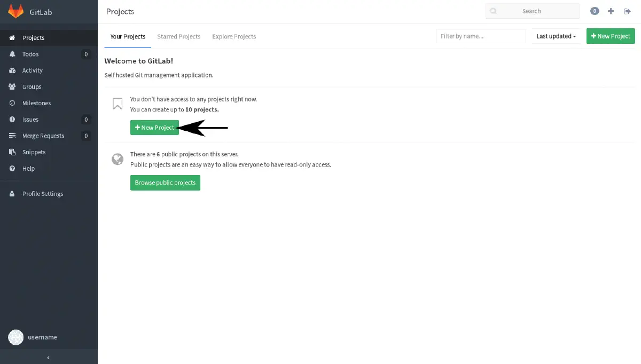Collapse the sidebar with bottom chevron

49,358
